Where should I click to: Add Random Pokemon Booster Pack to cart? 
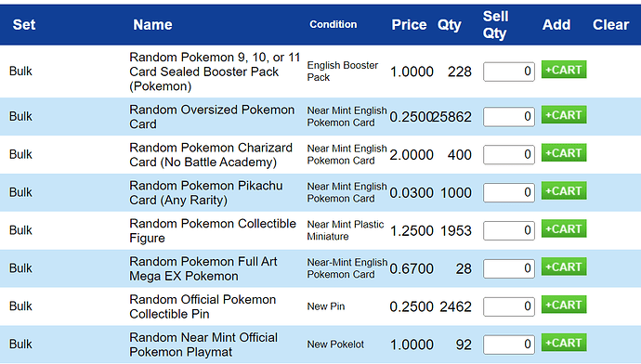pos(564,70)
